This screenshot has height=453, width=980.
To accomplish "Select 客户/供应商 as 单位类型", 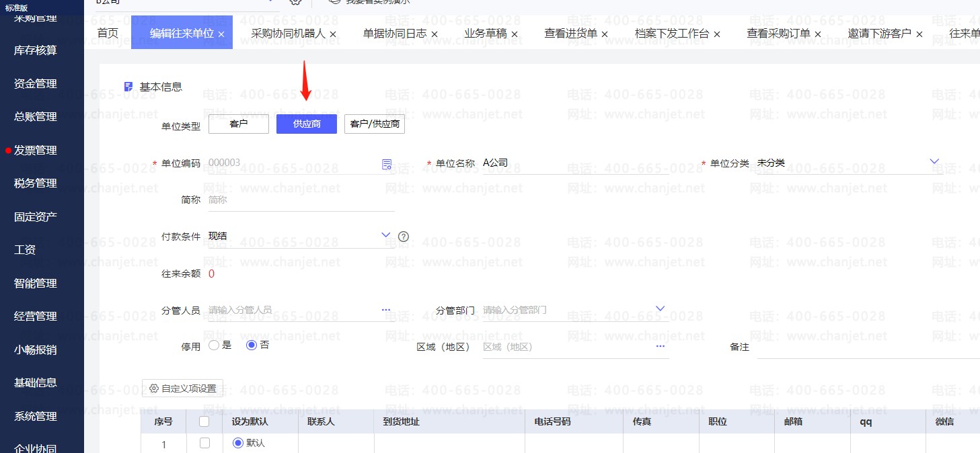I will (x=375, y=124).
